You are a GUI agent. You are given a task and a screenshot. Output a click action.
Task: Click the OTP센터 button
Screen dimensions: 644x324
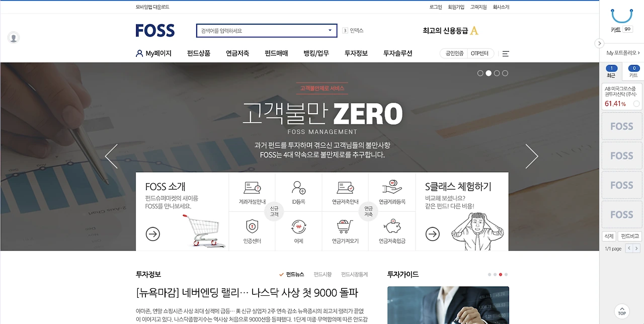(x=479, y=53)
